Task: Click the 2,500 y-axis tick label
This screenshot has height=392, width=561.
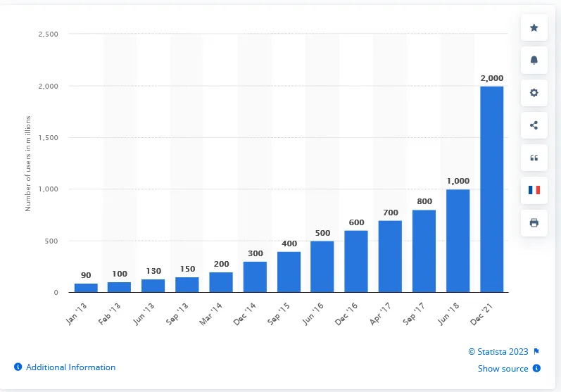Action: (x=48, y=34)
